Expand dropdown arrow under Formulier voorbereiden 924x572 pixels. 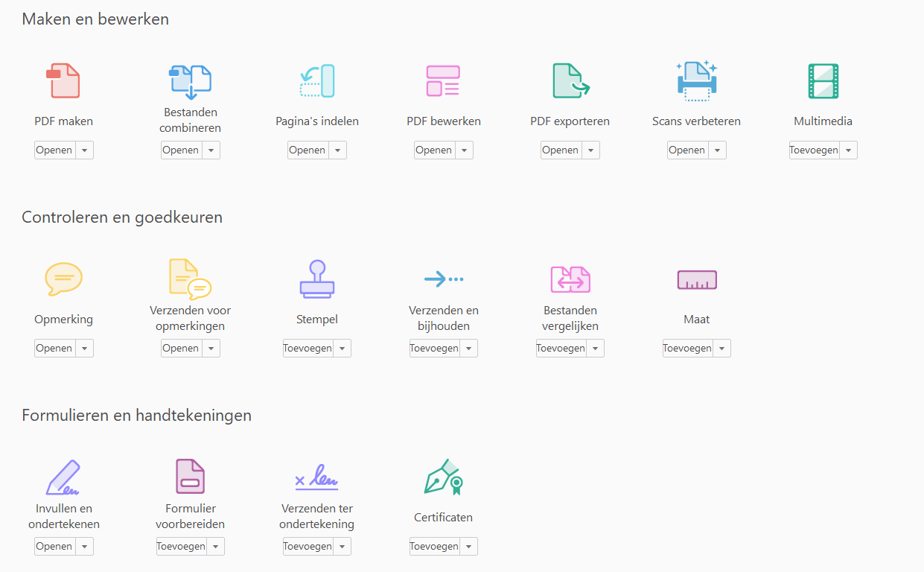click(215, 547)
